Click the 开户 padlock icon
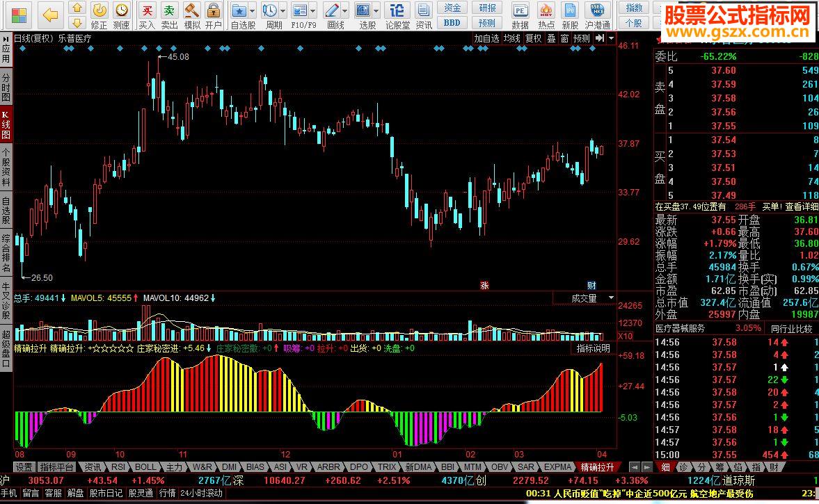The height and width of the screenshot is (504, 819). click(214, 15)
